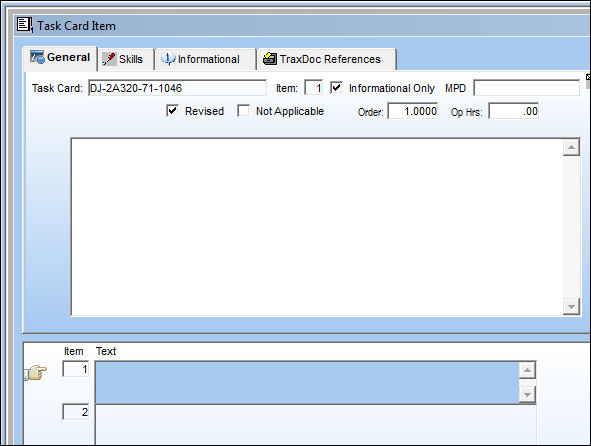
Task: Click the description area scroll down arrow
Action: click(571, 307)
